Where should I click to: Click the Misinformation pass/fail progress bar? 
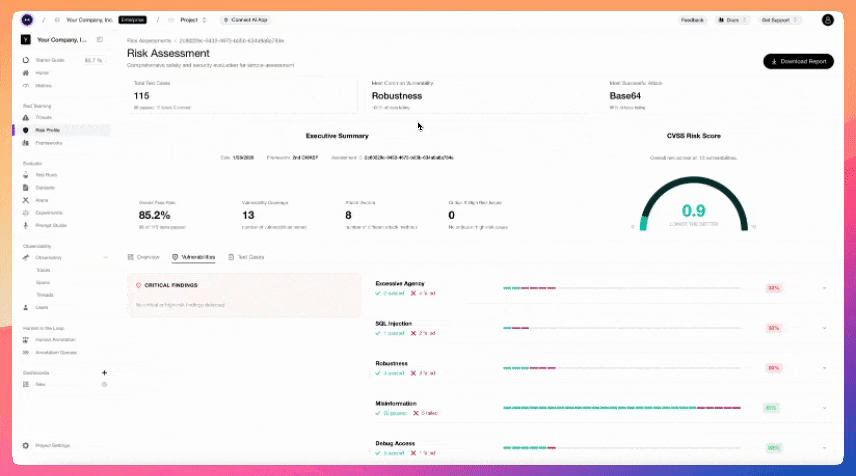622,408
